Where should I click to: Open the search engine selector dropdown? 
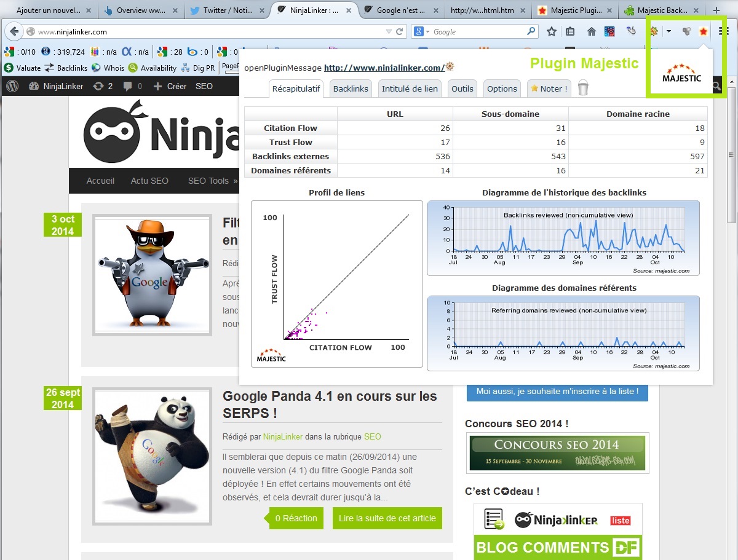coord(421,32)
